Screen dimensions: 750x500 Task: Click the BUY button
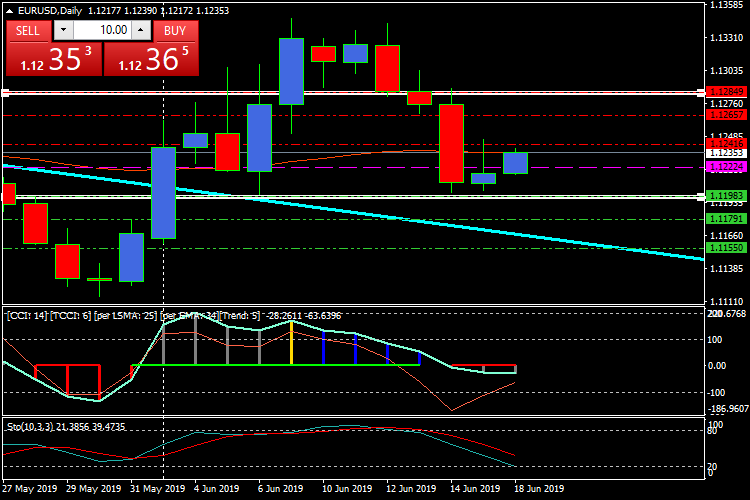[x=175, y=31]
